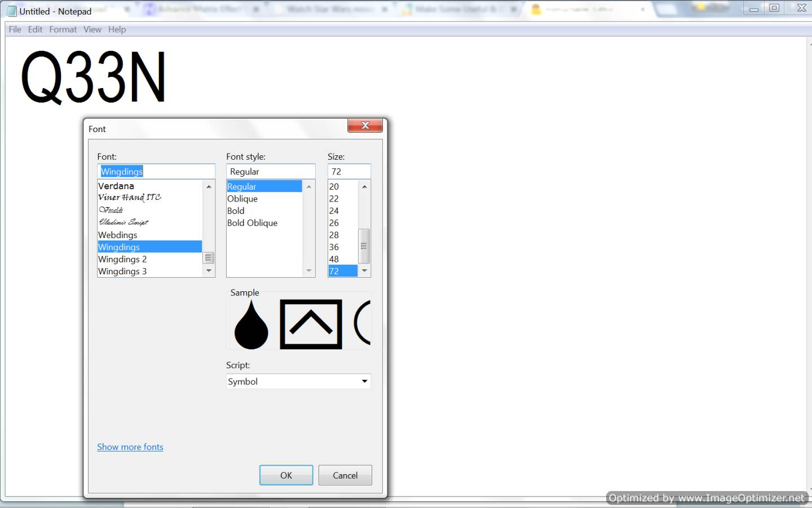812x508 pixels.
Task: Select Vivaldi in the font list
Action: [149, 211]
